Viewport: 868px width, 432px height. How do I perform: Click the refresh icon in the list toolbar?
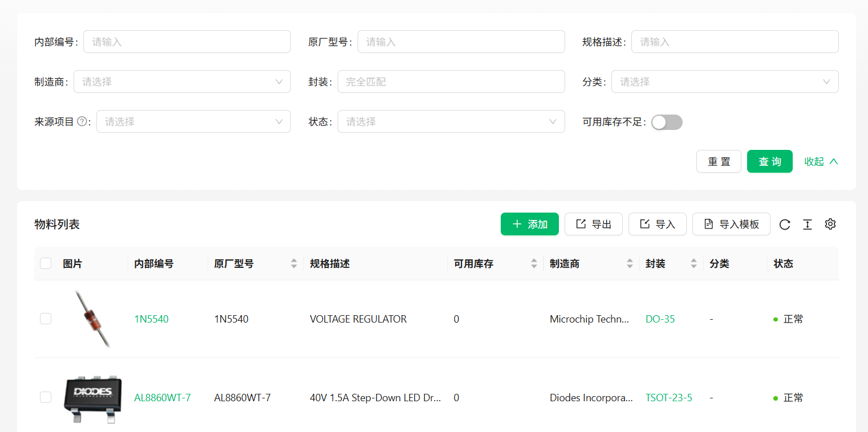tap(785, 225)
